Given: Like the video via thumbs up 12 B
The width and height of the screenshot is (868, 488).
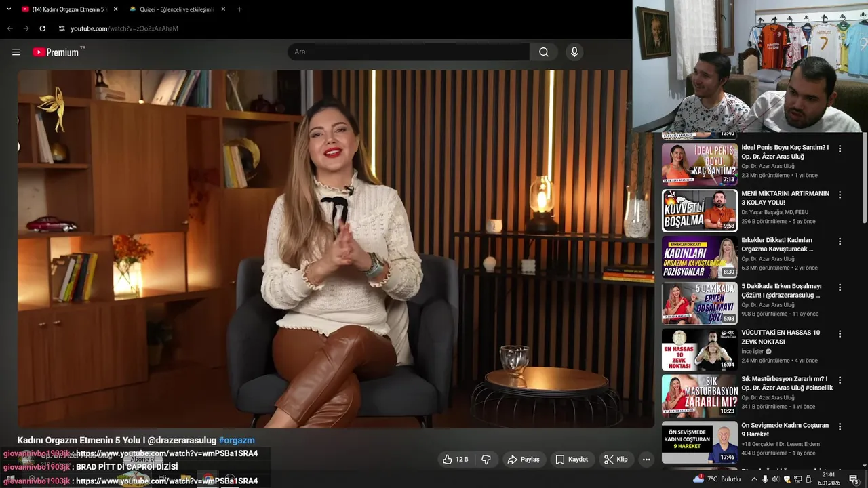Looking at the screenshot, I should coord(456,459).
